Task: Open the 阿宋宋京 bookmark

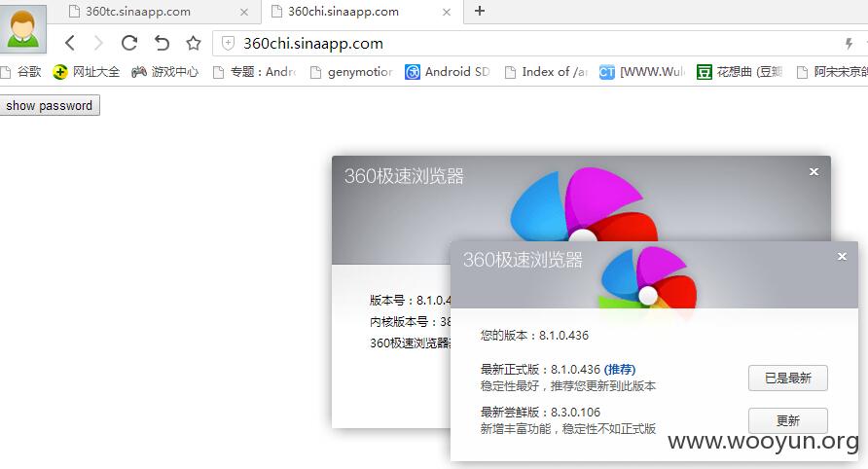Action: [x=831, y=72]
